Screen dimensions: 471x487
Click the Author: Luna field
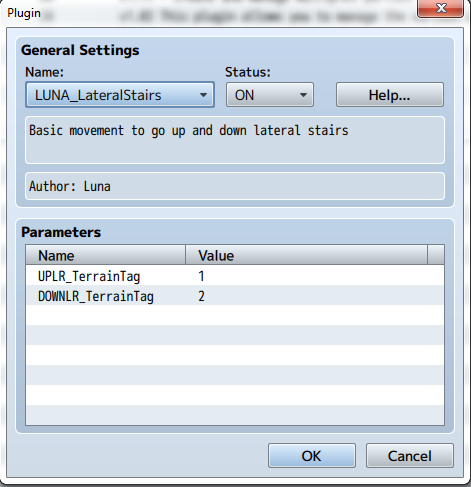click(235, 186)
